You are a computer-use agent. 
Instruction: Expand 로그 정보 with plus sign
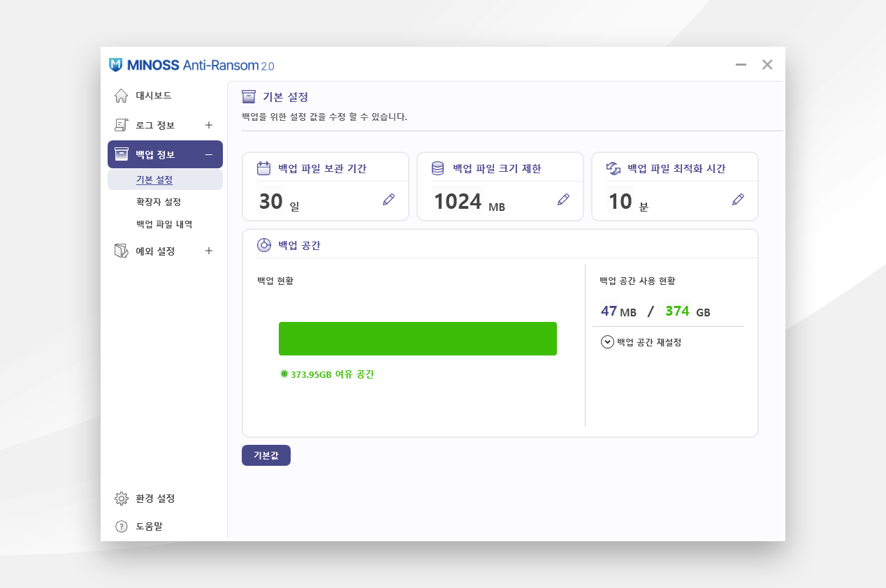pyautogui.click(x=209, y=125)
